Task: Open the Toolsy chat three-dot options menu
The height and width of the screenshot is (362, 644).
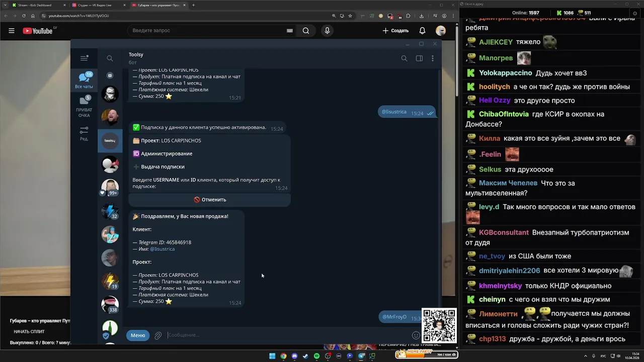Action: tap(433, 58)
